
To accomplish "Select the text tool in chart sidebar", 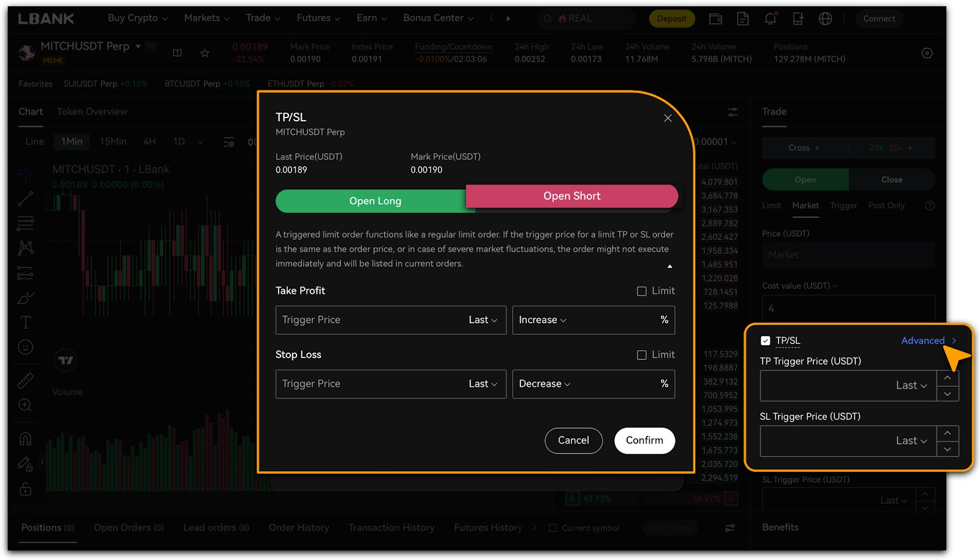I will [x=25, y=323].
